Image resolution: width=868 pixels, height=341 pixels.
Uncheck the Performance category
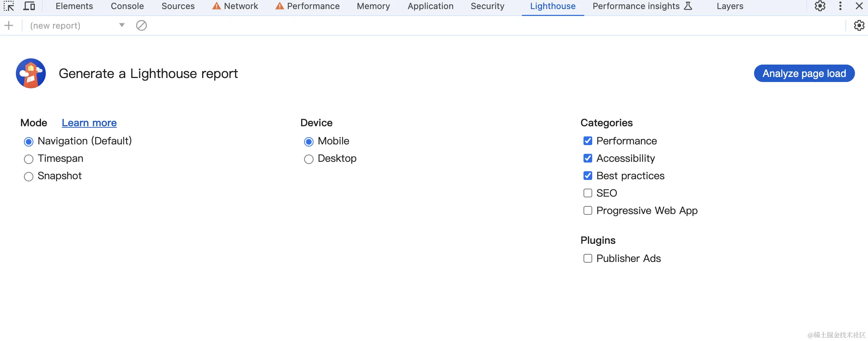tap(588, 141)
